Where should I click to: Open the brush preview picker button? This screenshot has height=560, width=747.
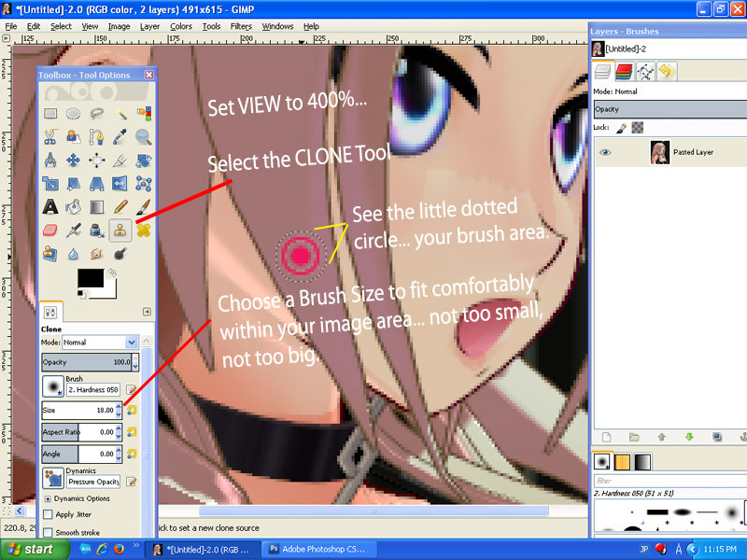[x=53, y=385]
